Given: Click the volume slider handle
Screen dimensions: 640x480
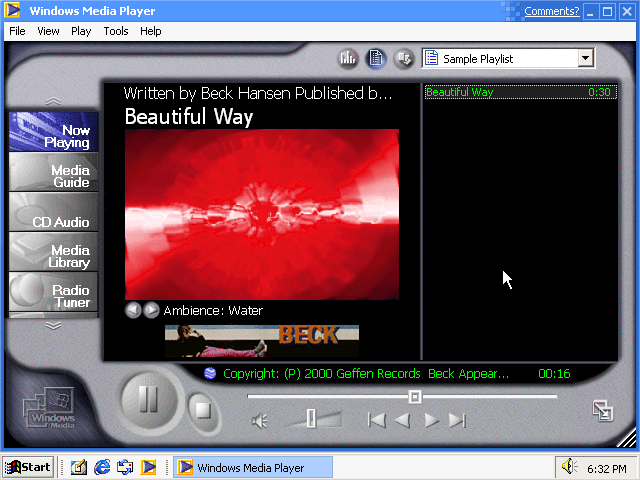Looking at the screenshot, I should coord(311,418).
